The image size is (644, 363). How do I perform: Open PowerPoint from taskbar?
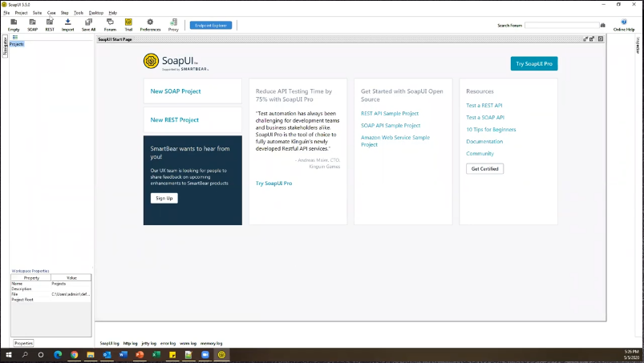point(140,355)
